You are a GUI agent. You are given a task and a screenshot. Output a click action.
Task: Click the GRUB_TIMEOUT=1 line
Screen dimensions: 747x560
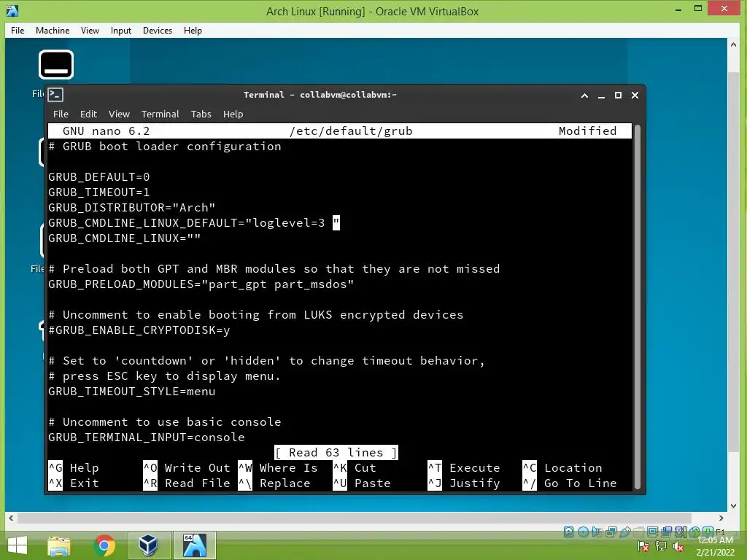tap(99, 192)
